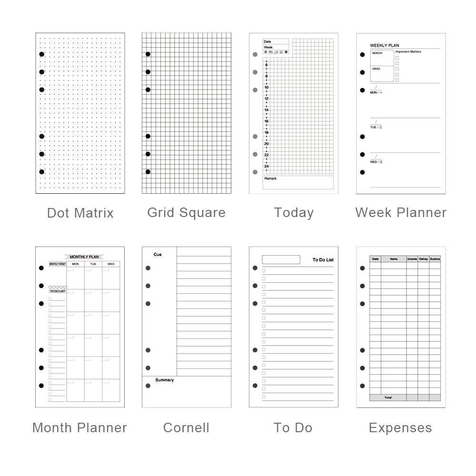Click the first heart in the Month Planner
The image size is (476, 476).
pos(50,287)
